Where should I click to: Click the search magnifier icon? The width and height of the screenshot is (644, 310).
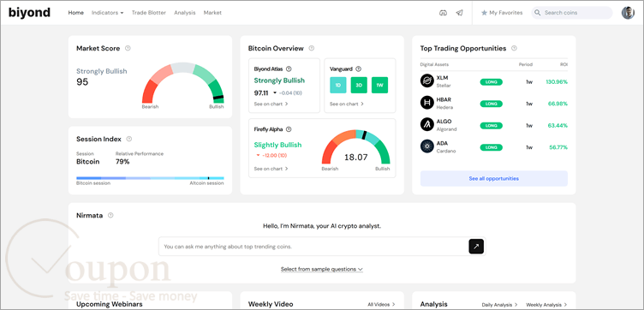[x=537, y=13]
